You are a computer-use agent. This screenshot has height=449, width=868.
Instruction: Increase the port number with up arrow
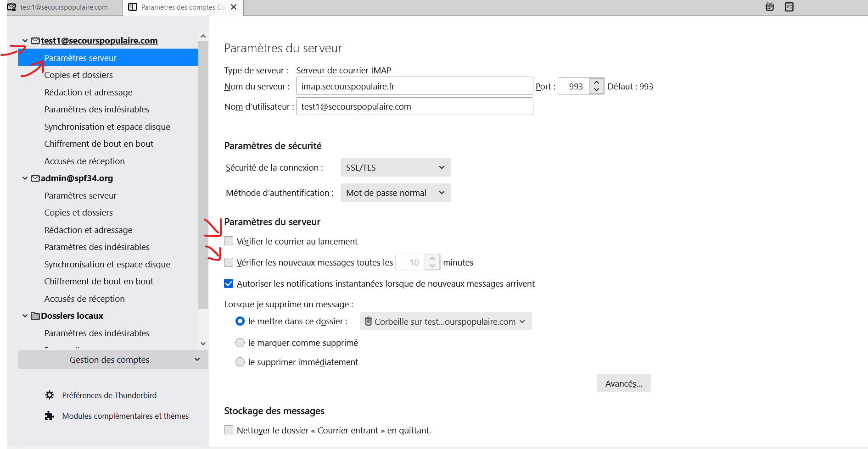point(596,83)
